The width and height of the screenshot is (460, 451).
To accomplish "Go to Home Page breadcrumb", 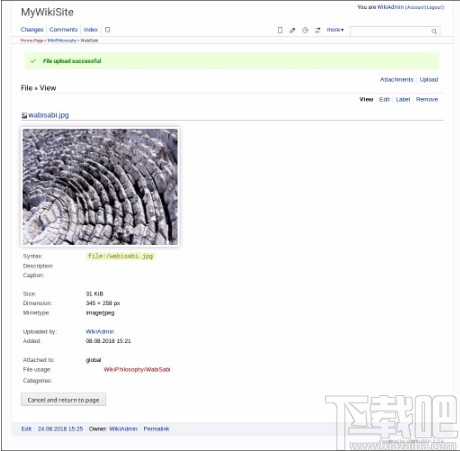I will 32,40.
